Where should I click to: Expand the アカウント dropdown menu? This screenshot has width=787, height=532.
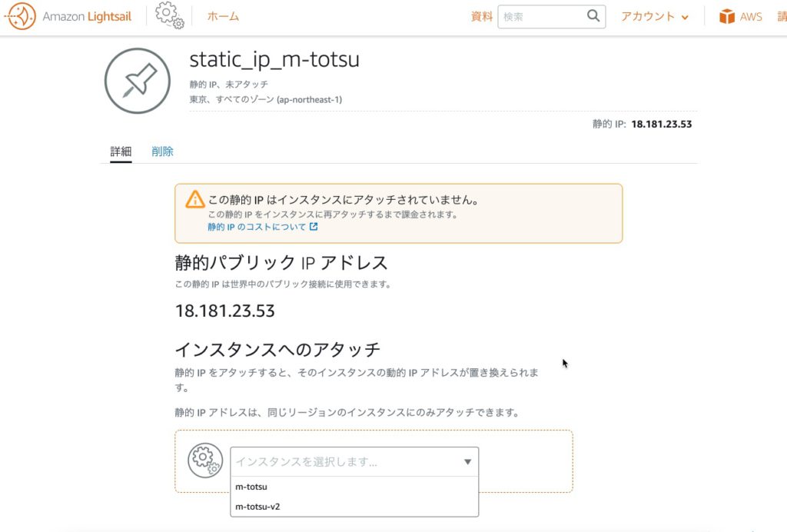pyautogui.click(x=655, y=16)
